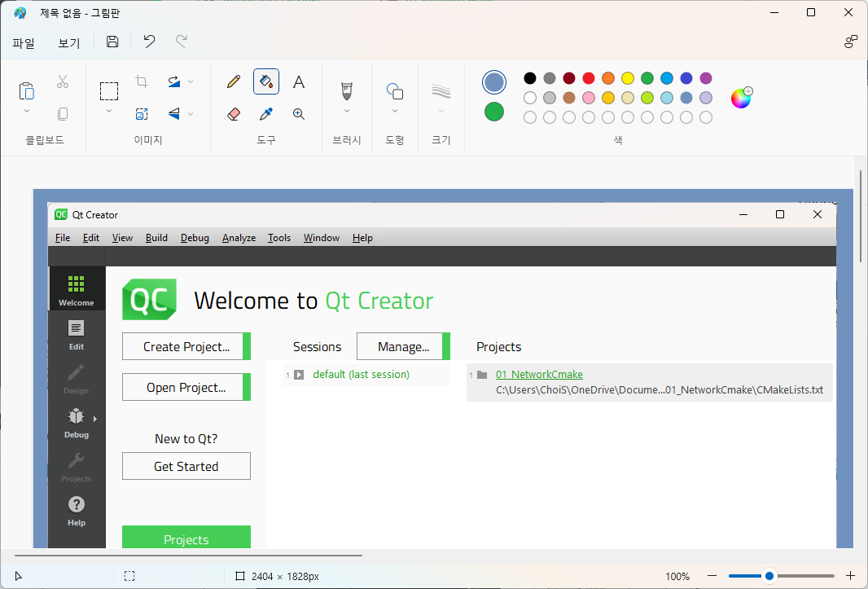Pick the black palette color
The image size is (868, 589).
click(x=530, y=78)
